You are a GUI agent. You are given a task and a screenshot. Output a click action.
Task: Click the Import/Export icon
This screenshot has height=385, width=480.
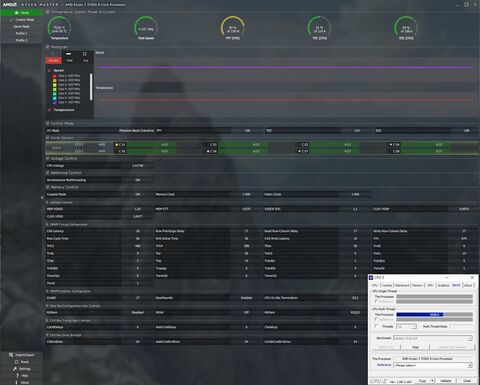(11, 355)
